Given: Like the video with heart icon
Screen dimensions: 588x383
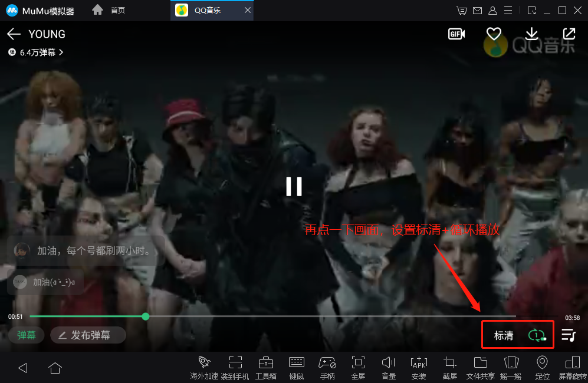Looking at the screenshot, I should (494, 34).
